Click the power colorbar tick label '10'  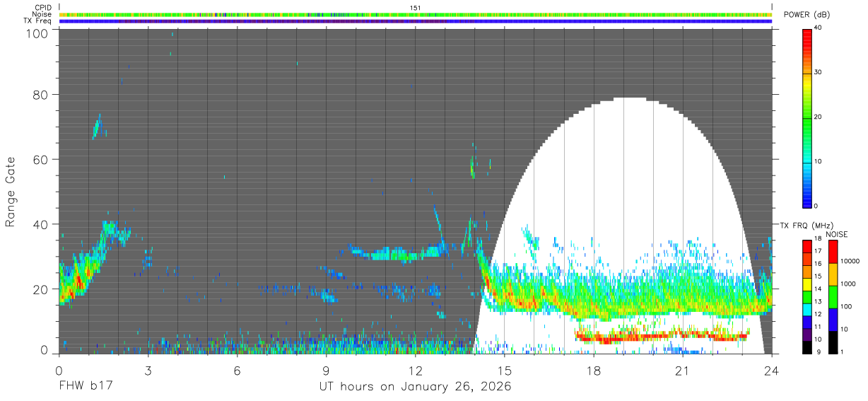819,162
